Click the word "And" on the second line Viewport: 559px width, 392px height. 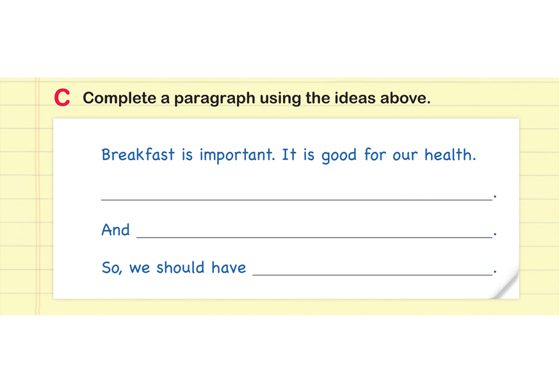[x=115, y=230]
